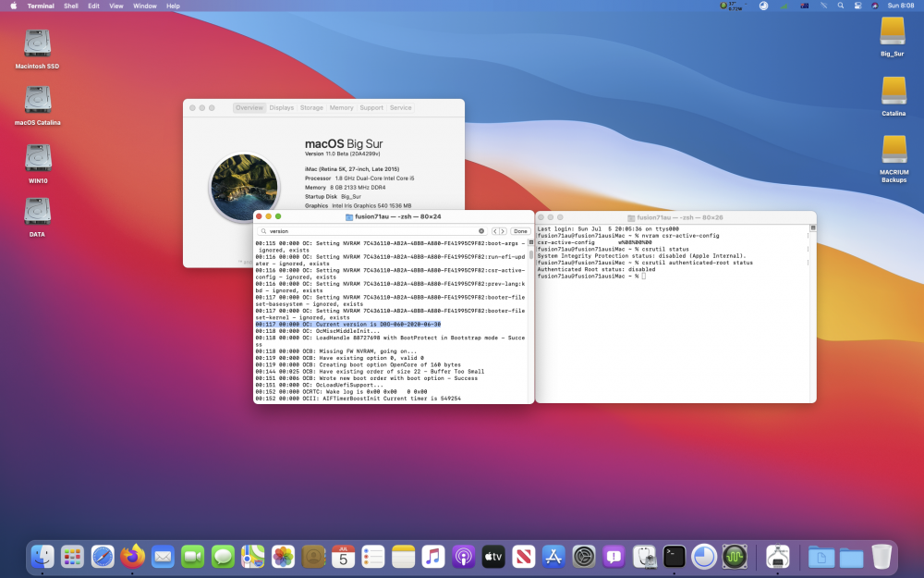Viewport: 924px width, 578px height.
Task: Switch to Storage tab in About window
Action: 311,108
